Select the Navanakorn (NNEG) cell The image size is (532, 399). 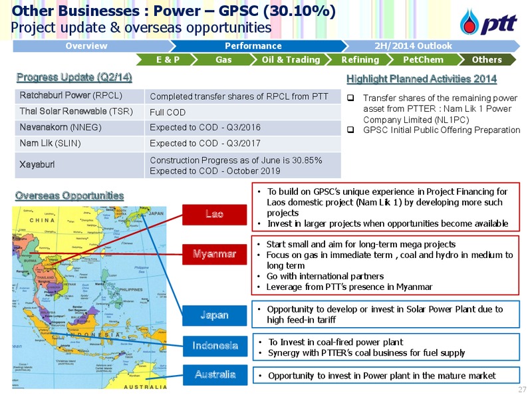[x=80, y=128]
